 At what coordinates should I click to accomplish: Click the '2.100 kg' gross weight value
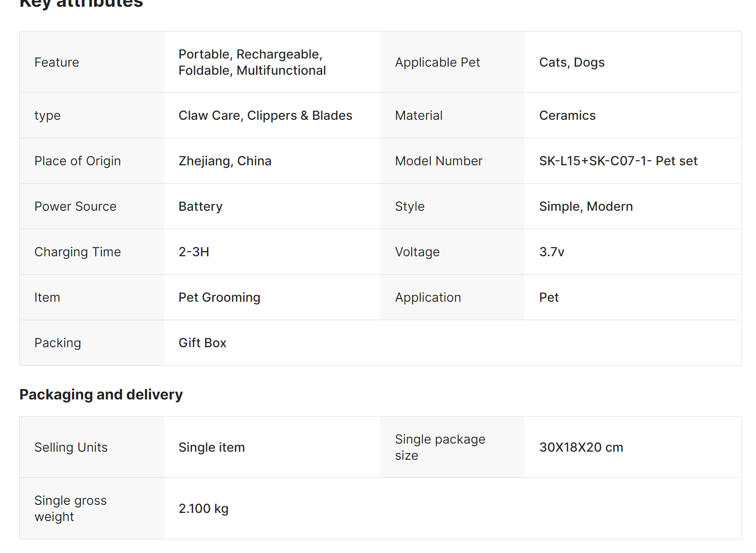tap(203, 508)
